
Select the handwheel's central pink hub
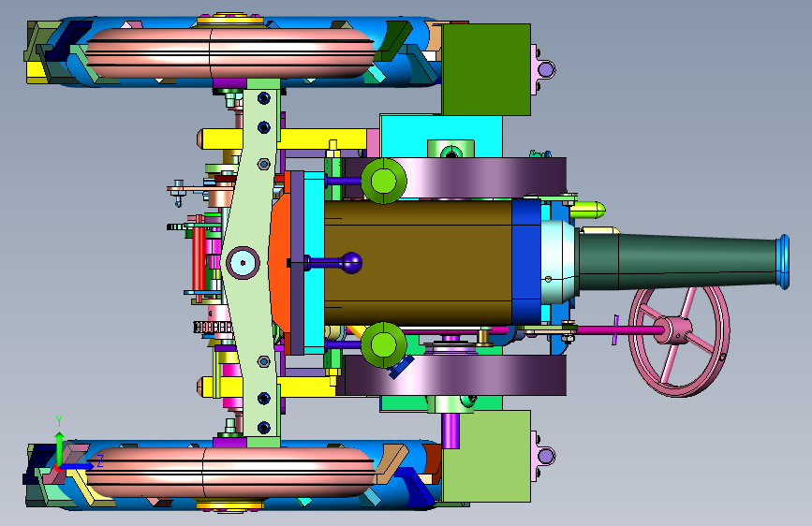pos(672,330)
